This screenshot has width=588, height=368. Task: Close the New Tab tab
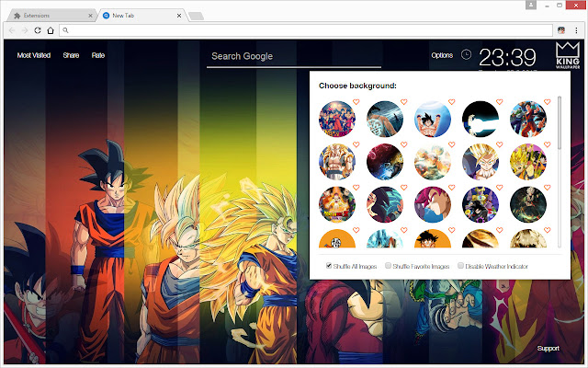[179, 16]
